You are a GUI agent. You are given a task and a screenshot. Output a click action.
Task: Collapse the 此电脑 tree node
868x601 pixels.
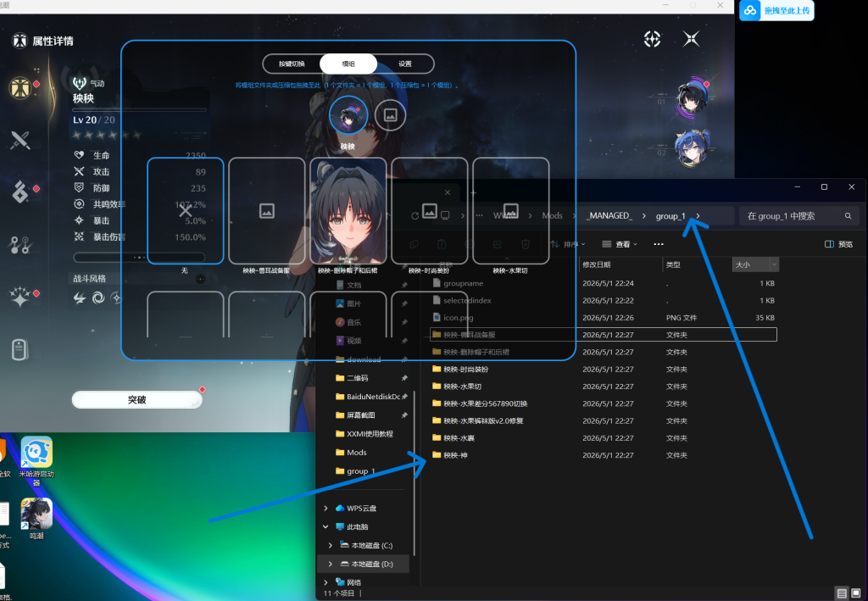point(325,527)
